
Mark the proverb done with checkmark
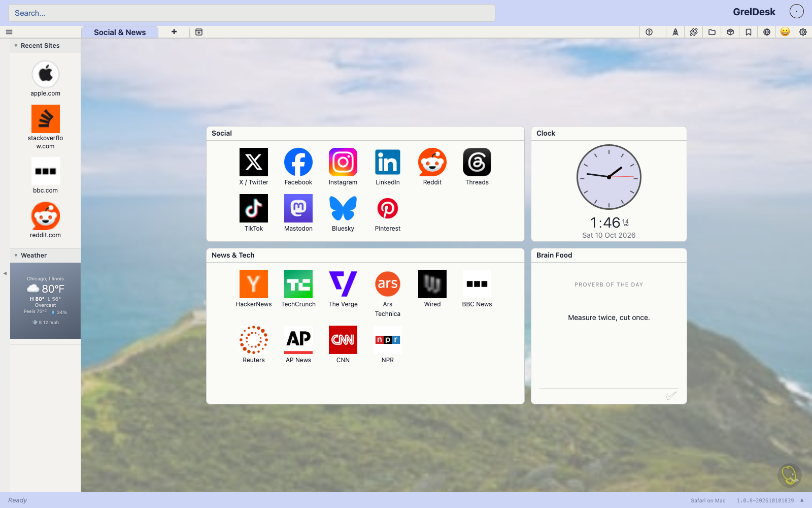[671, 396]
